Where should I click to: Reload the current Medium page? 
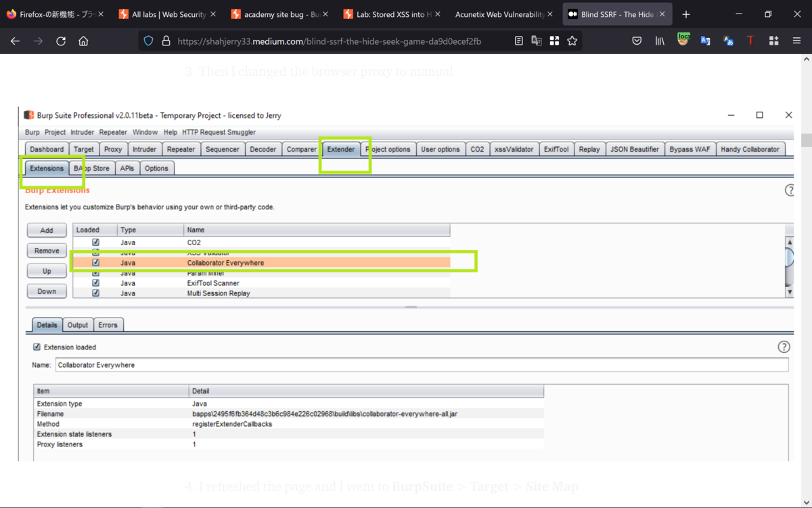[61, 41]
